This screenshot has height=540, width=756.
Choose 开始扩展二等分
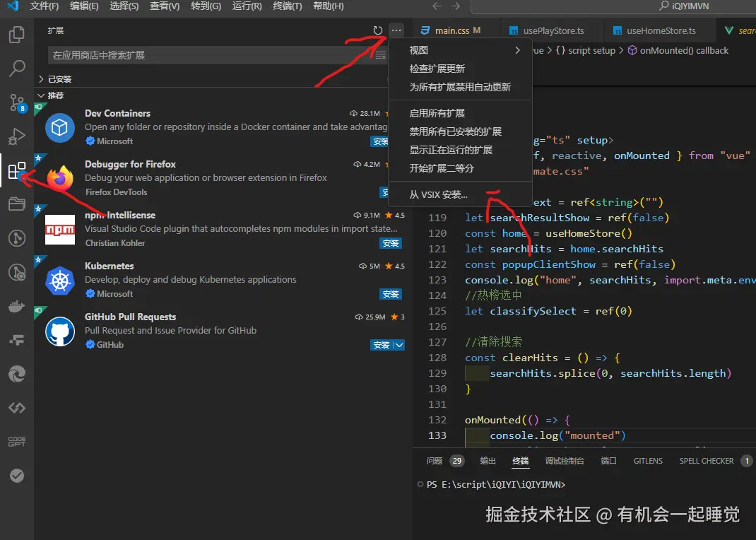coord(460,168)
